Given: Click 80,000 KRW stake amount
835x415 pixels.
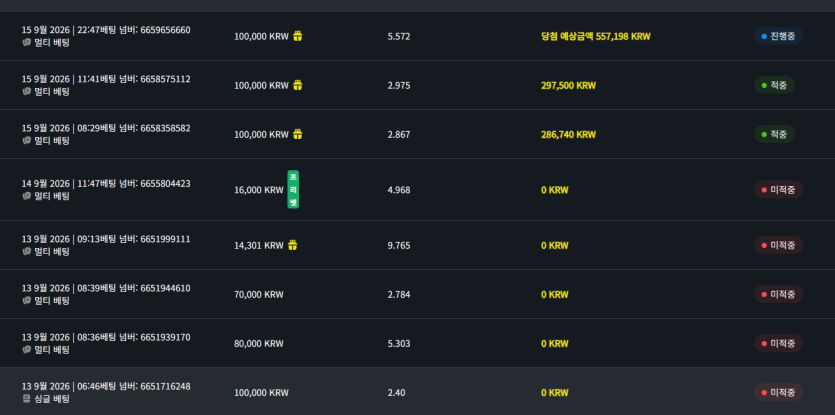Looking at the screenshot, I should click(x=259, y=344).
